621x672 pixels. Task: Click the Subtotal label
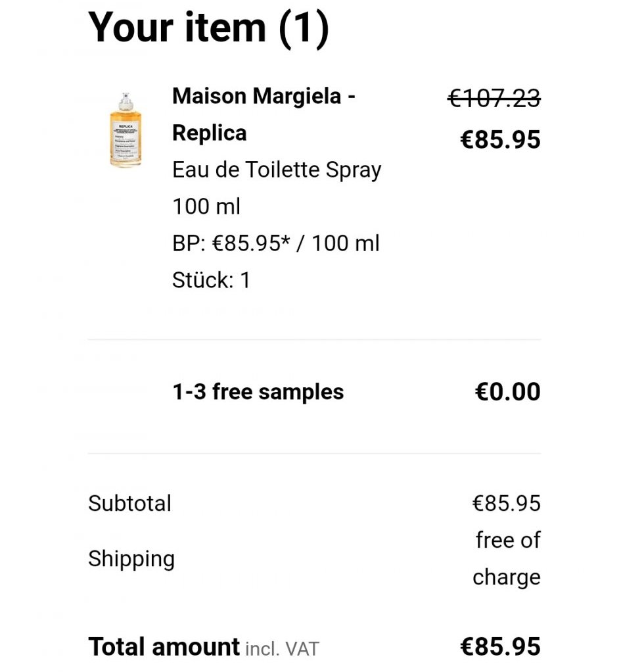[129, 504]
